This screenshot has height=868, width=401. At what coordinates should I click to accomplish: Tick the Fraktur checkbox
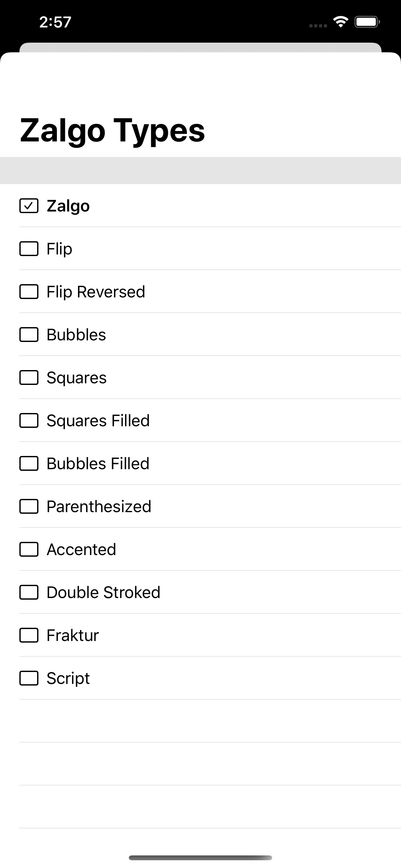29,635
